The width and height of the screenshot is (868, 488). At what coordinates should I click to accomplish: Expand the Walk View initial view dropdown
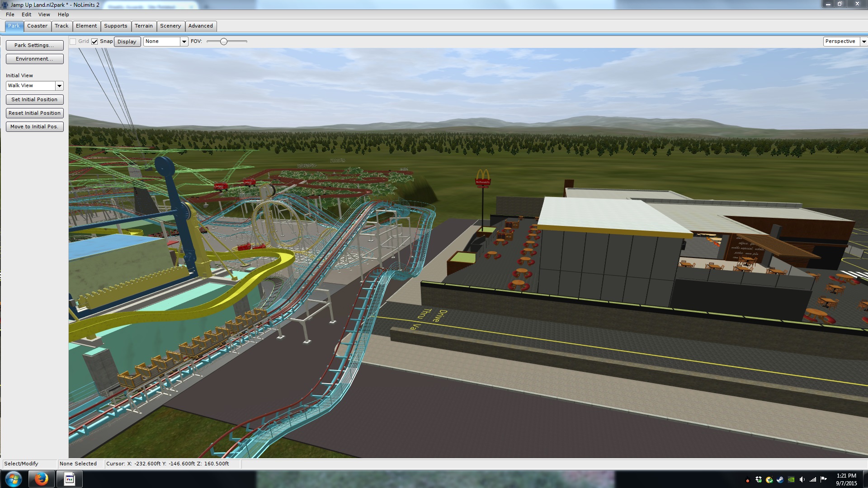coord(59,86)
